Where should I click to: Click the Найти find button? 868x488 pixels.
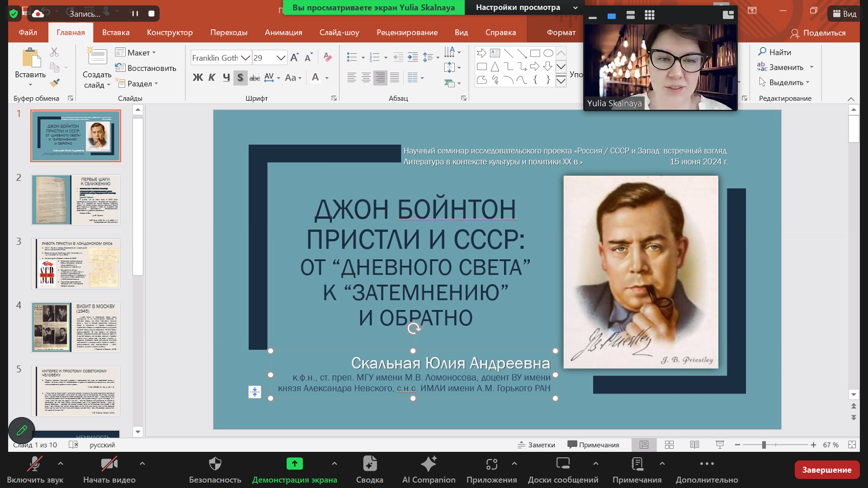click(775, 52)
